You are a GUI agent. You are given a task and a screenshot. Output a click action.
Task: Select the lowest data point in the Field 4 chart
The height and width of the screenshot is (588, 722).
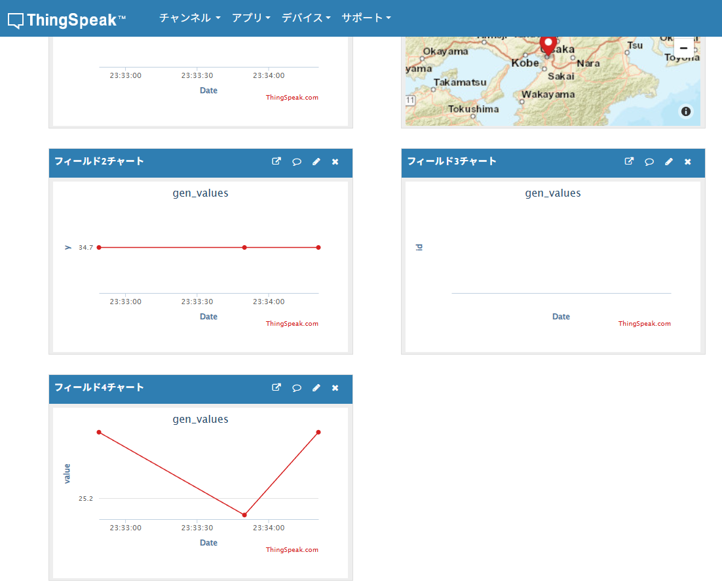pyautogui.click(x=244, y=515)
